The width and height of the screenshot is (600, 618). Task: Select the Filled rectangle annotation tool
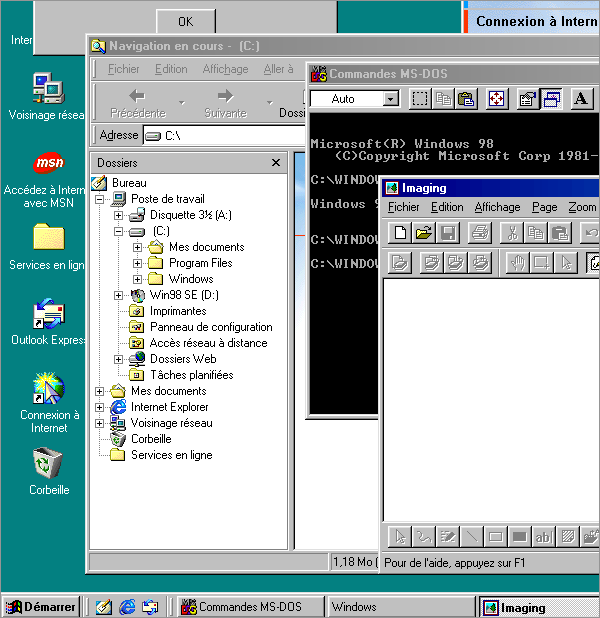click(x=520, y=537)
